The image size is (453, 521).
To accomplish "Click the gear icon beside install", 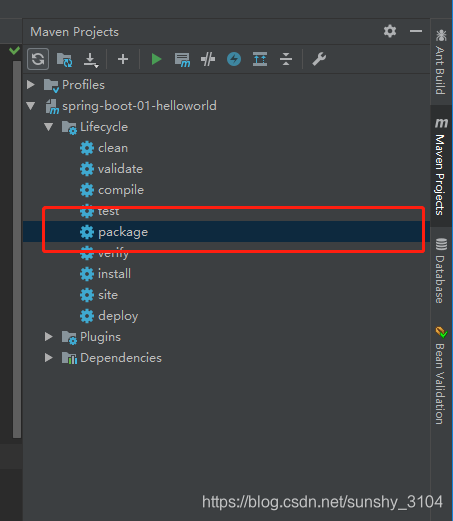I will 87,274.
